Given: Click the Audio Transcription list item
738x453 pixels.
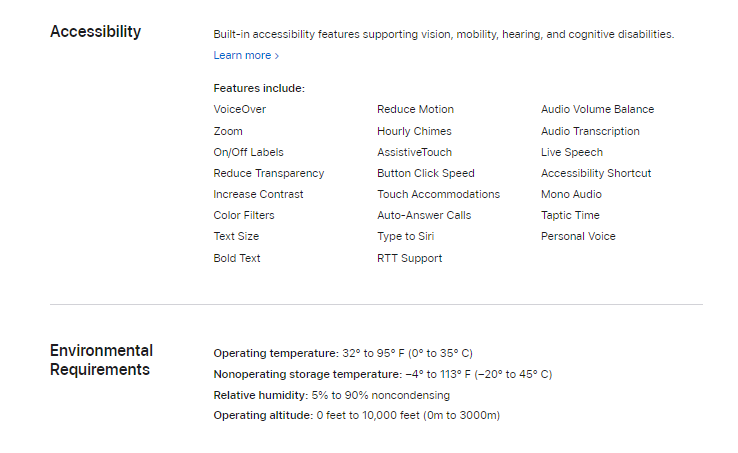Looking at the screenshot, I should (590, 131).
